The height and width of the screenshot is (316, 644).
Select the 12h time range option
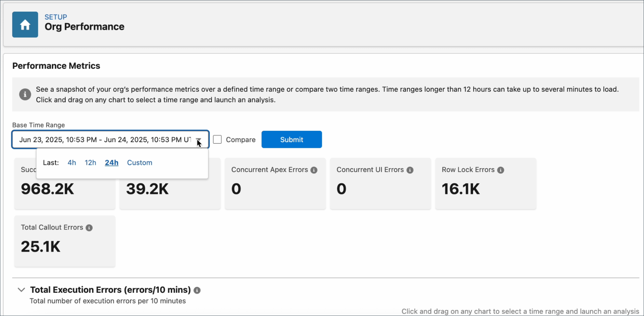click(90, 163)
